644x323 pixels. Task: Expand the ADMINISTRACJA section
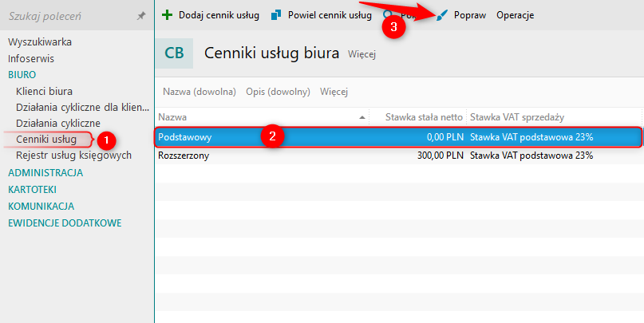tap(45, 173)
